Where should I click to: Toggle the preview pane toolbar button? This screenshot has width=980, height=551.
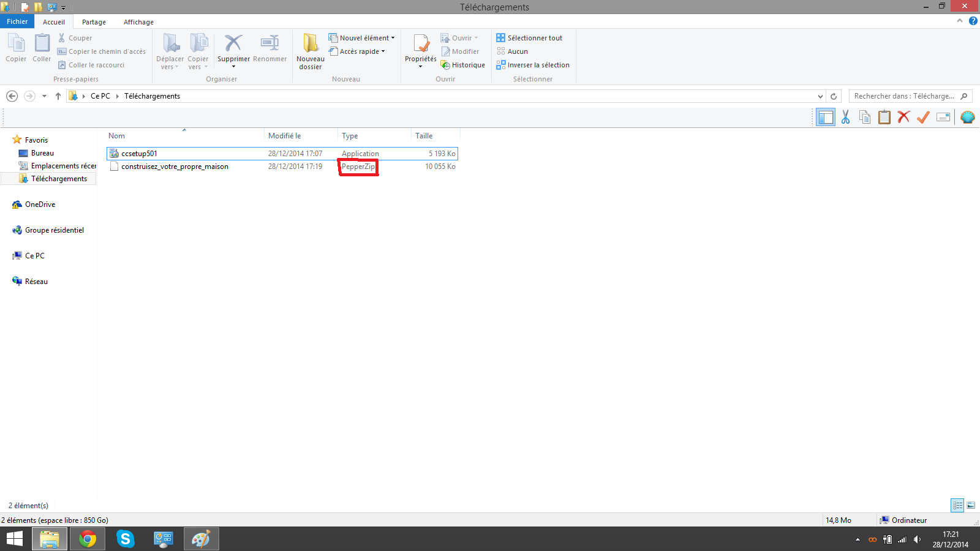tap(826, 117)
